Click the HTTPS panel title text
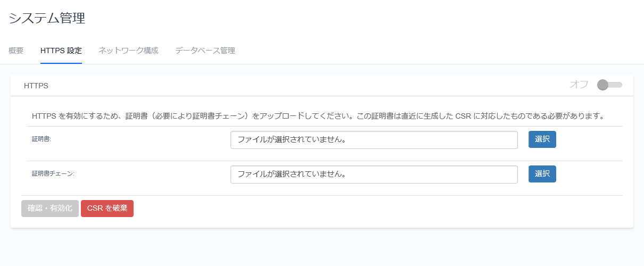The width and height of the screenshot is (644, 266). pyautogui.click(x=36, y=86)
